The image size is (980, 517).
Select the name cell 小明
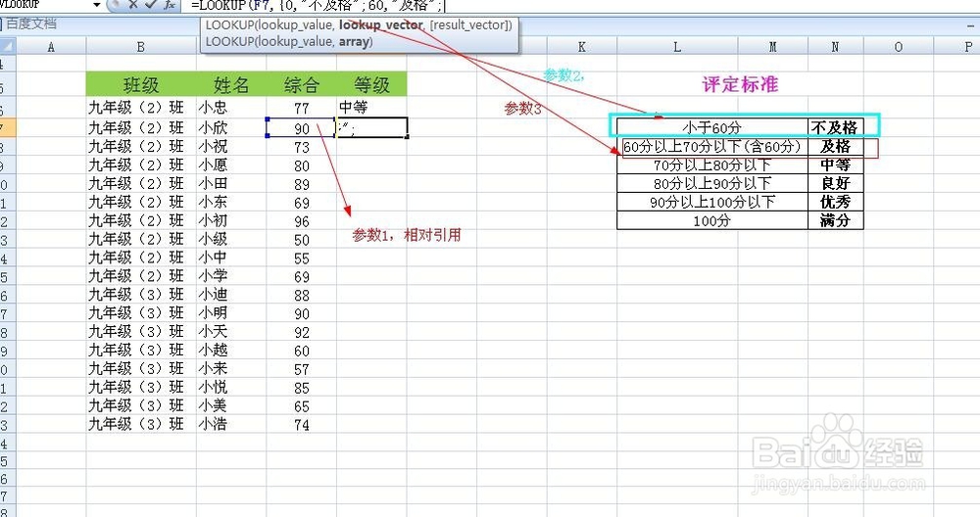coord(231,313)
